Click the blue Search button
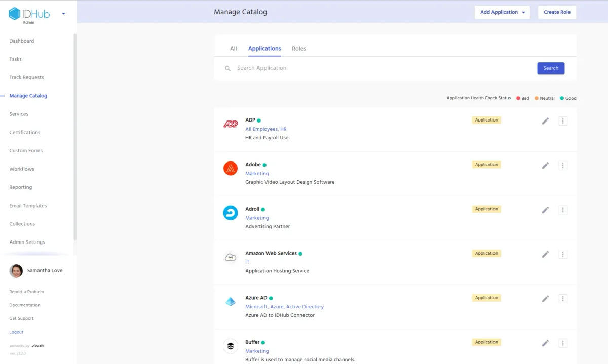Screen dimensions: 608x364 click(551, 68)
